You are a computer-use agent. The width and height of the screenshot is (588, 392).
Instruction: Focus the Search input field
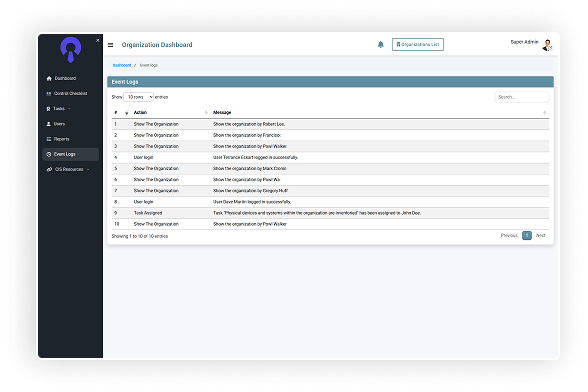522,97
